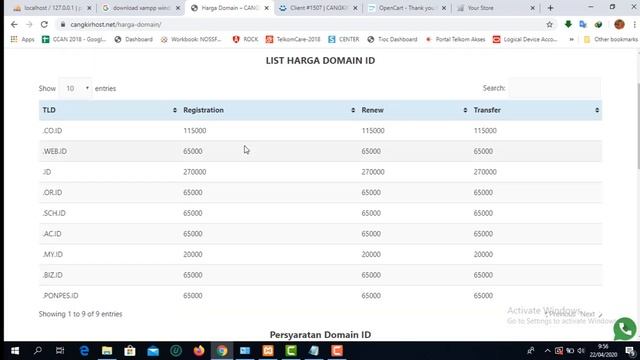
Task: Close the Your Store tab
Action: tap(532, 8)
